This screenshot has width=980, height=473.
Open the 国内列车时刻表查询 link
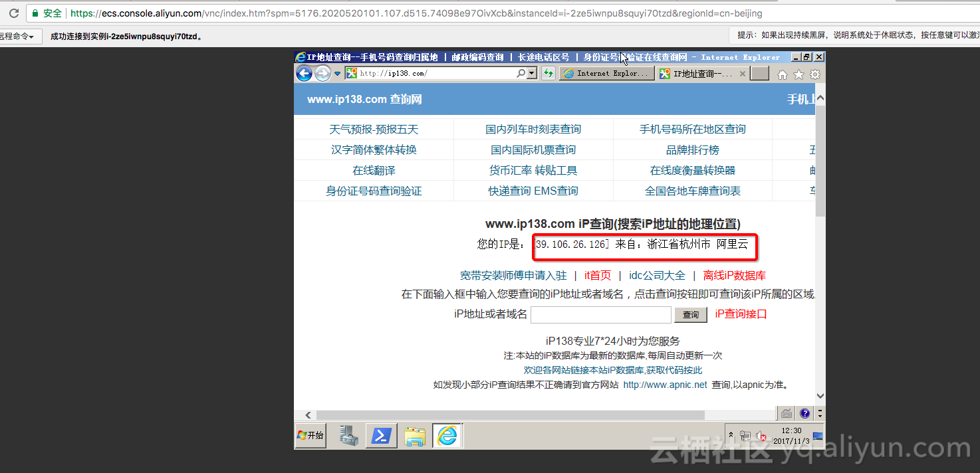533,129
